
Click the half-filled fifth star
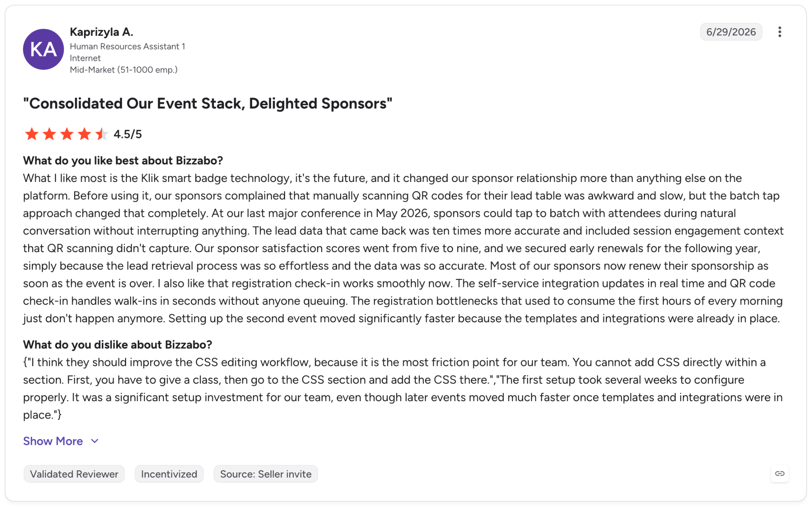coord(101,134)
